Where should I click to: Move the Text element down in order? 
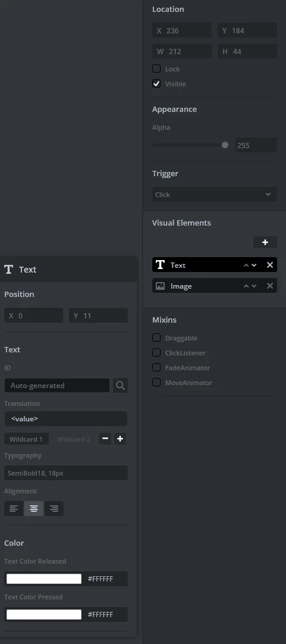click(x=254, y=265)
